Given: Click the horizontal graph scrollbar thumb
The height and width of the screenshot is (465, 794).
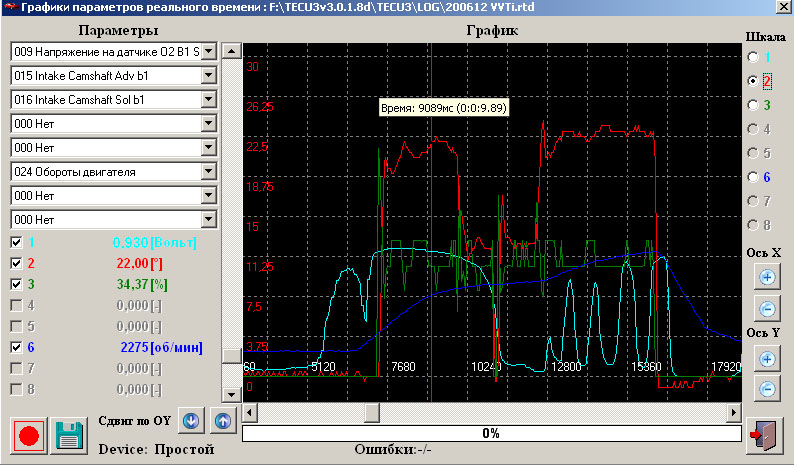Looking at the screenshot, I should pos(371,413).
